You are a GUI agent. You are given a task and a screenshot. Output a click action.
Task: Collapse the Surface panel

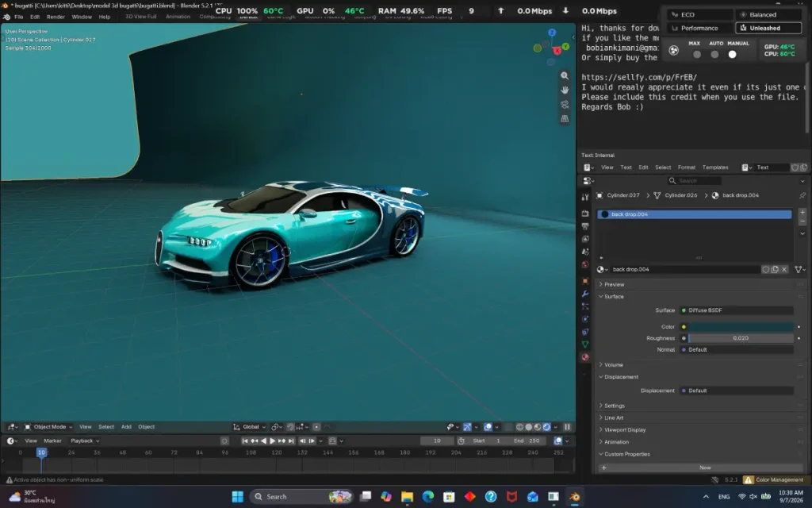point(614,297)
